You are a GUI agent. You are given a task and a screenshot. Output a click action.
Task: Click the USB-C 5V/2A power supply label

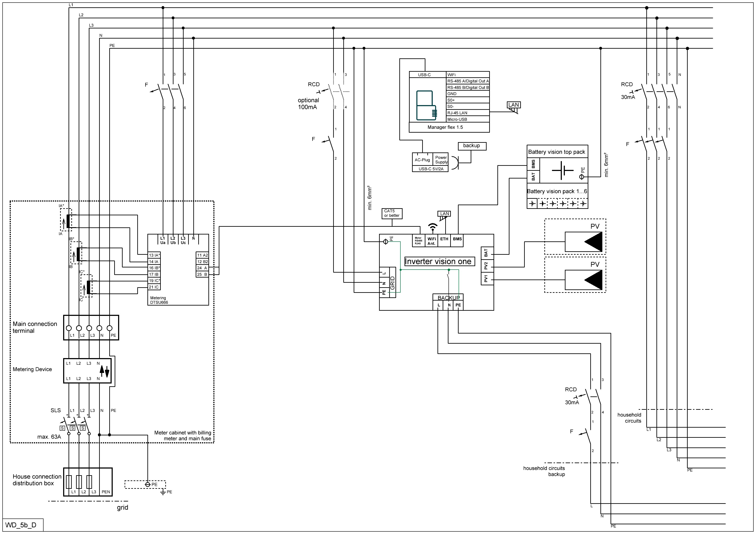[x=431, y=169]
